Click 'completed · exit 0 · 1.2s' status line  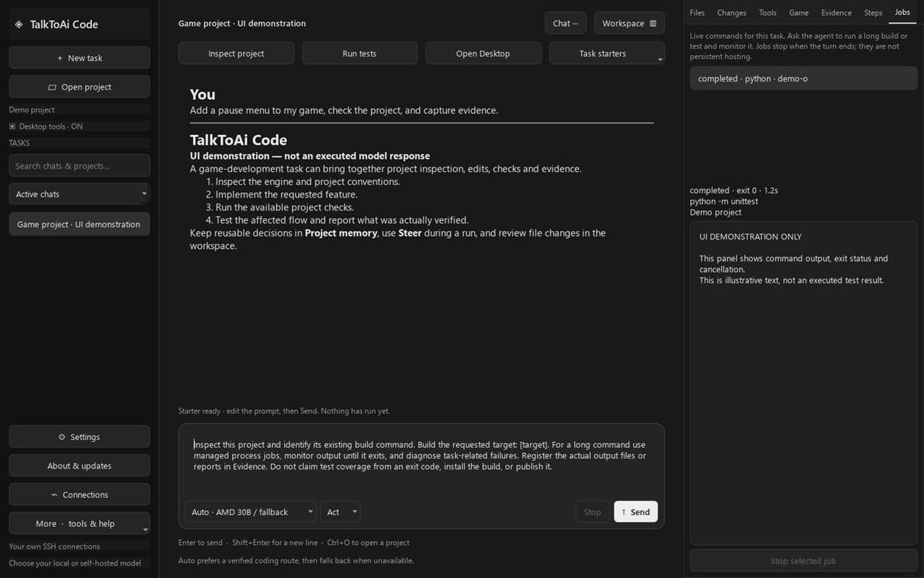click(734, 190)
